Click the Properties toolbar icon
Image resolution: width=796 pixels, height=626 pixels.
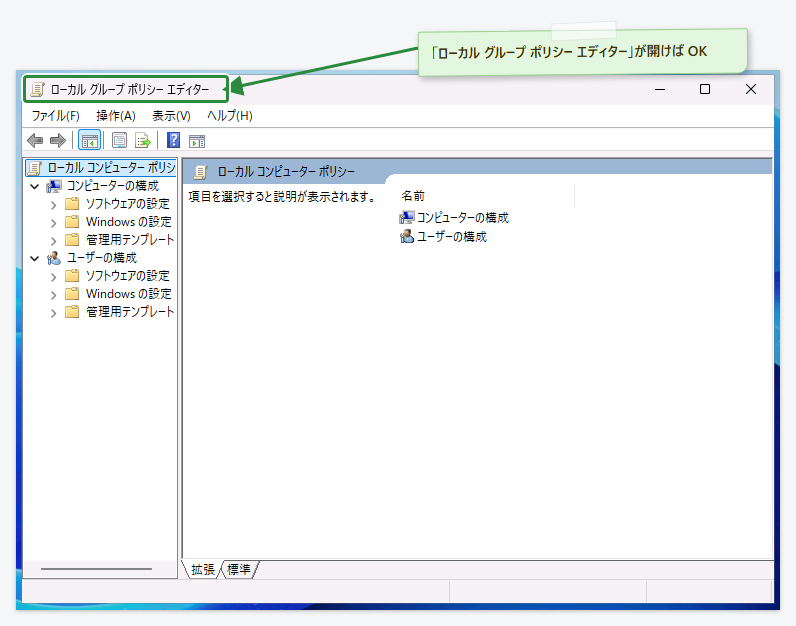coord(119,140)
